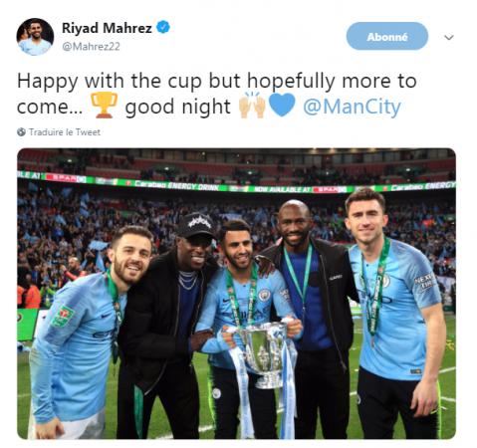
Task: Click the green medal ribbon on rightmost player
Action: click(375, 290)
